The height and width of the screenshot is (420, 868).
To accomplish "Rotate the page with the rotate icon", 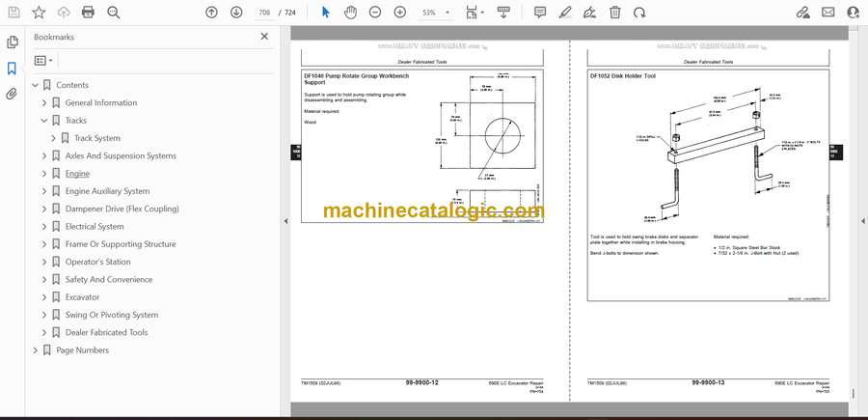I will point(639,13).
